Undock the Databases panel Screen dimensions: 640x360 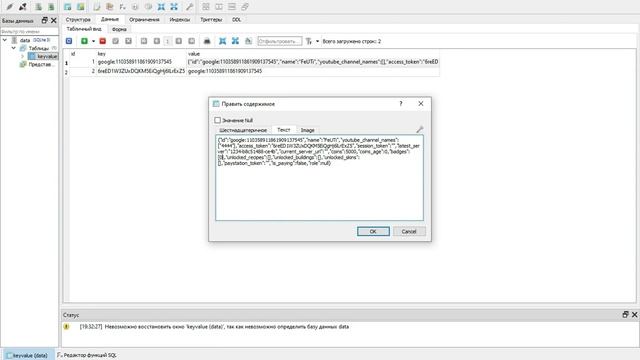coord(44,20)
